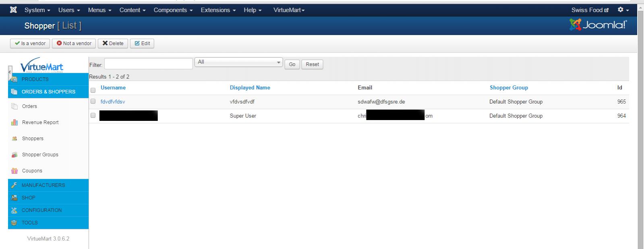Open Revenue Report chart icon
The width and height of the screenshot is (644, 249).
(x=14, y=122)
